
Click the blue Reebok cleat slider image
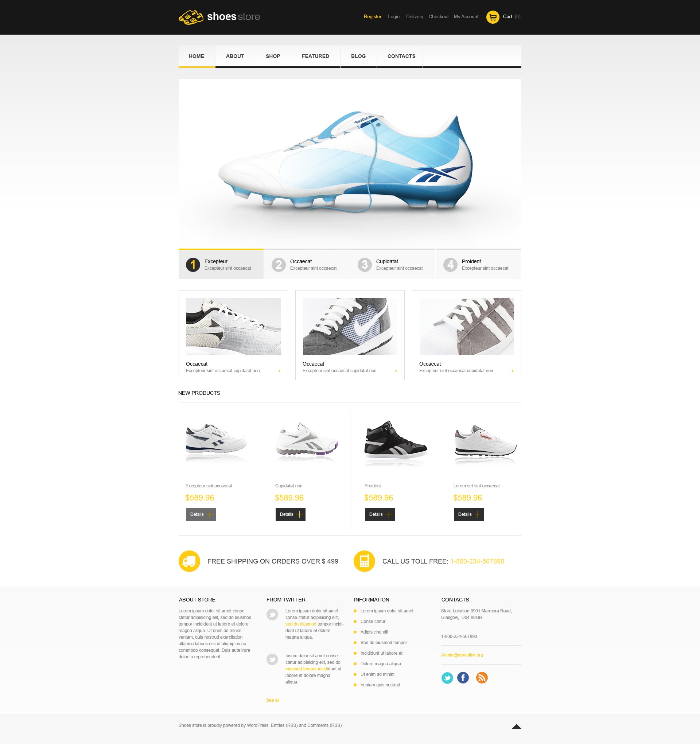[350, 163]
